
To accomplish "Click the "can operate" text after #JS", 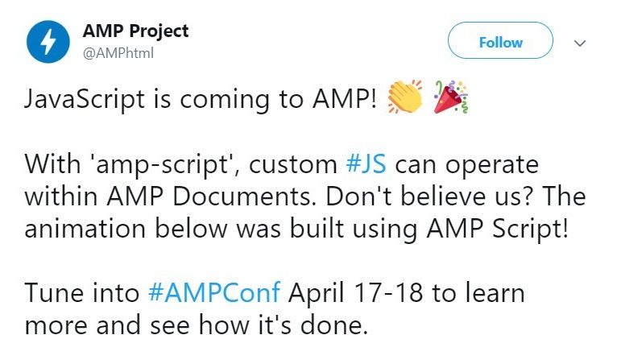I will (466, 164).
